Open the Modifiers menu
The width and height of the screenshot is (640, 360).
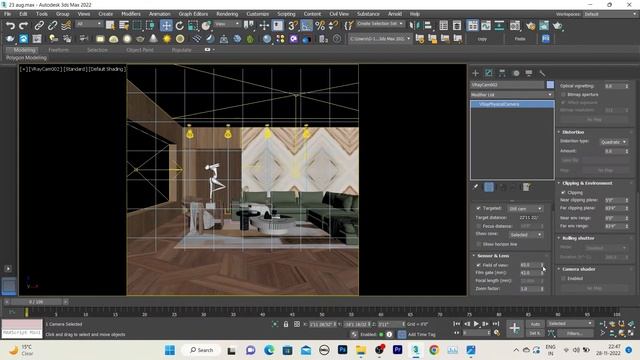tap(131, 14)
